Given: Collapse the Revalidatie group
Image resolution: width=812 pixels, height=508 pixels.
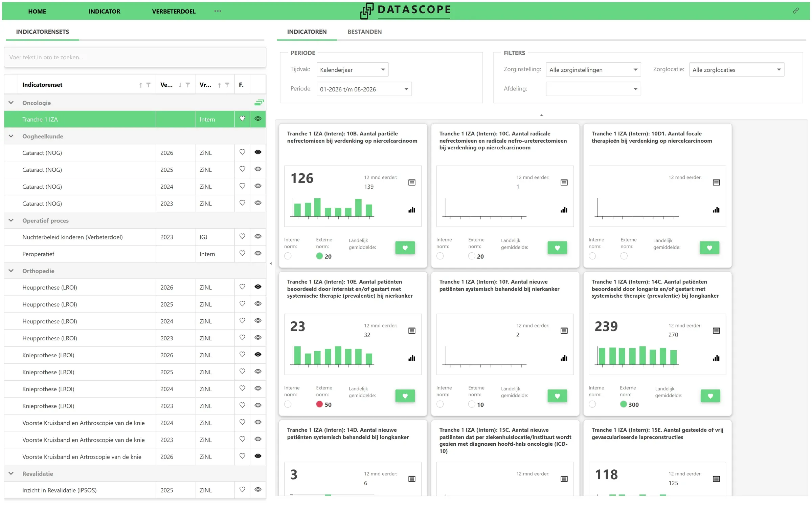Looking at the screenshot, I should tap(11, 474).
